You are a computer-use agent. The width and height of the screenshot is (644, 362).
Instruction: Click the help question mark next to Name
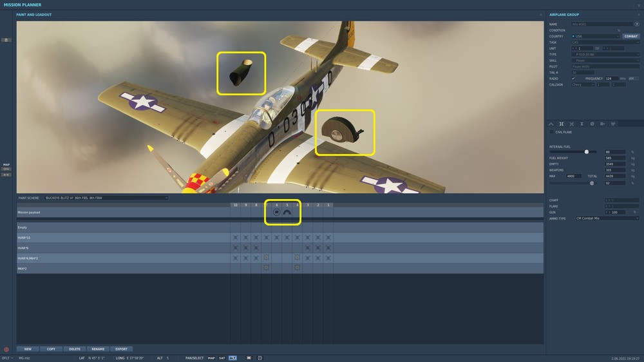click(x=637, y=24)
